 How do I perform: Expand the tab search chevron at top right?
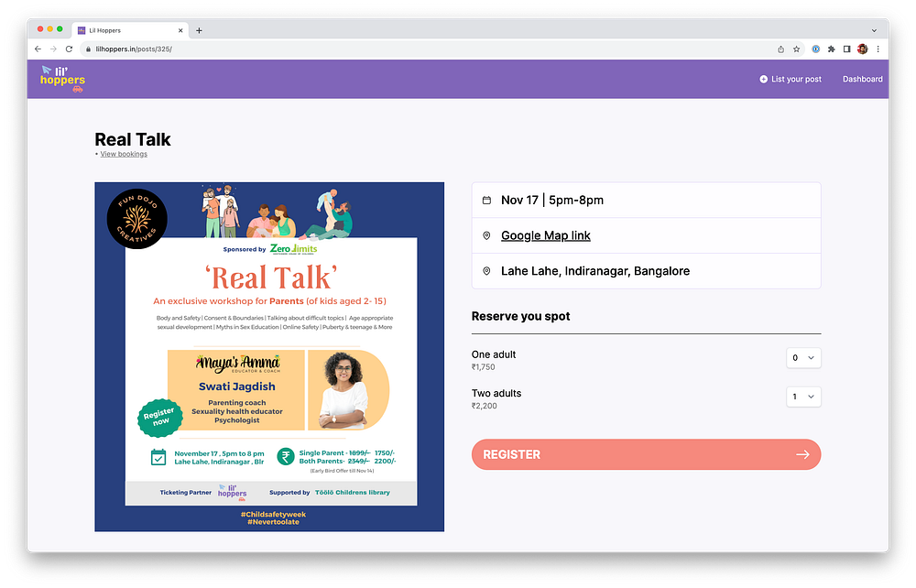click(874, 30)
